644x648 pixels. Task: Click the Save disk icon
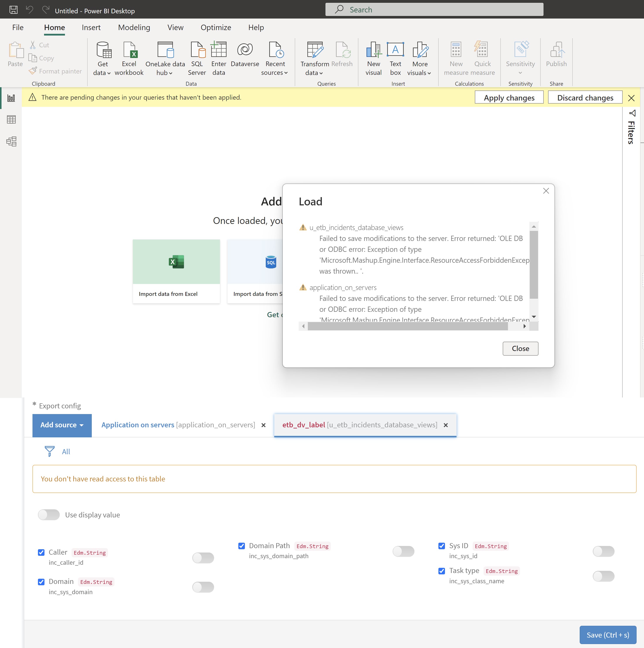14,10
